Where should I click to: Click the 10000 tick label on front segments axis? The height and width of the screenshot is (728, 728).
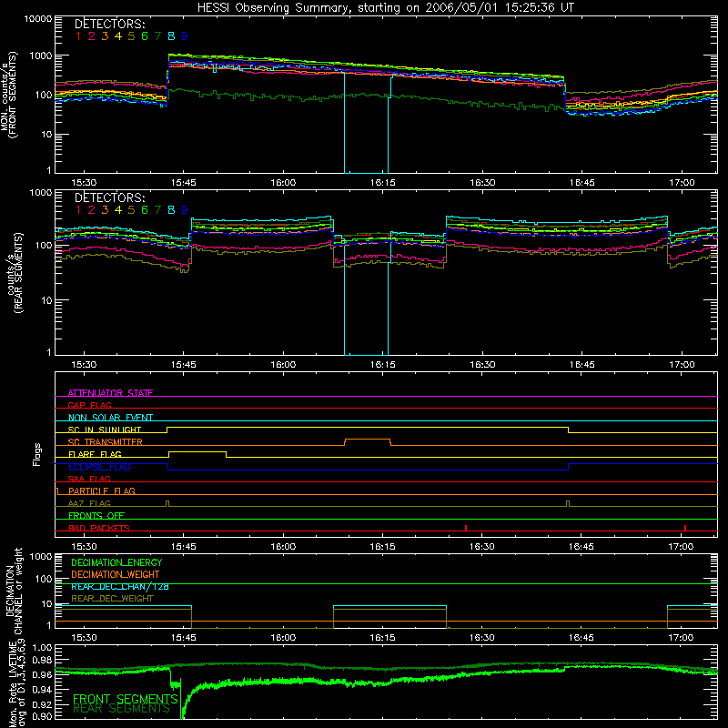pos(38,19)
